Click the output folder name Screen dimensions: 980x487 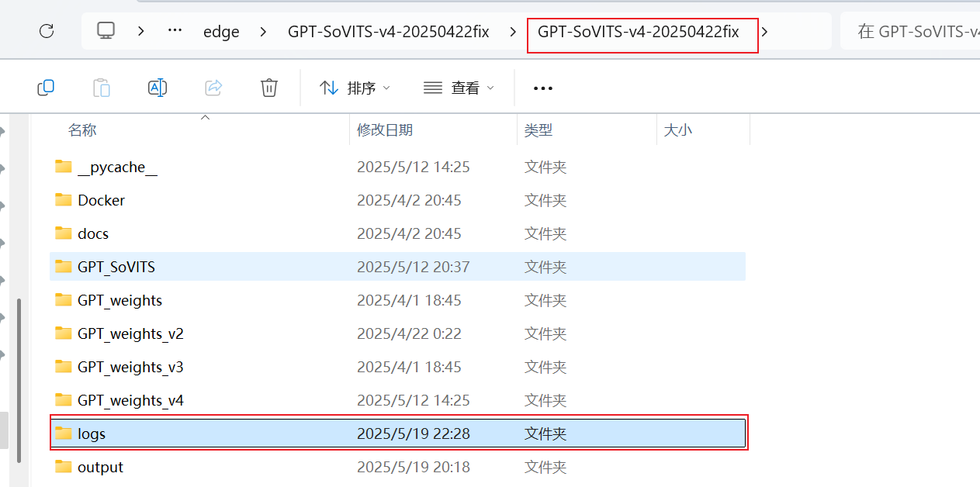tap(100, 467)
